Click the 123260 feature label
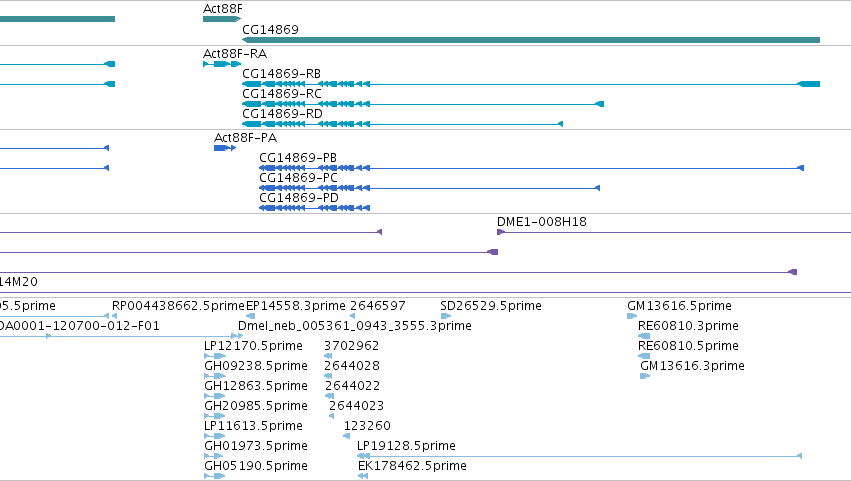Screen dimensions: 851x481 367,426
